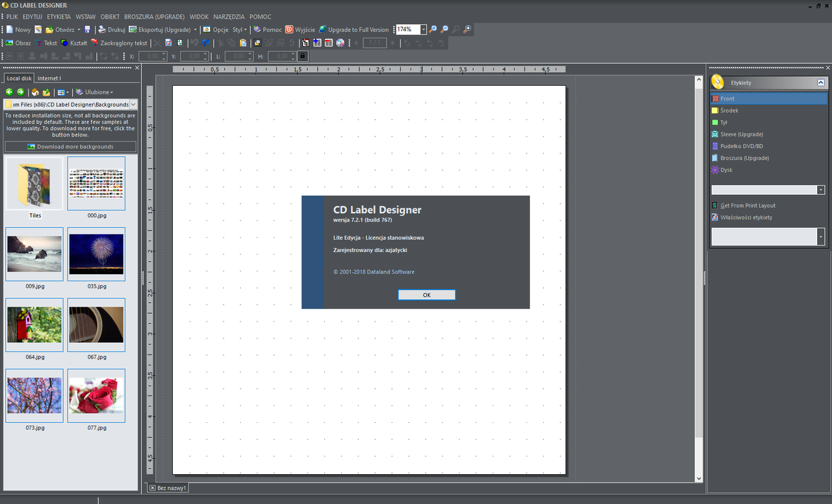Select the Front label item
The width and height of the screenshot is (832, 504).
[x=768, y=99]
